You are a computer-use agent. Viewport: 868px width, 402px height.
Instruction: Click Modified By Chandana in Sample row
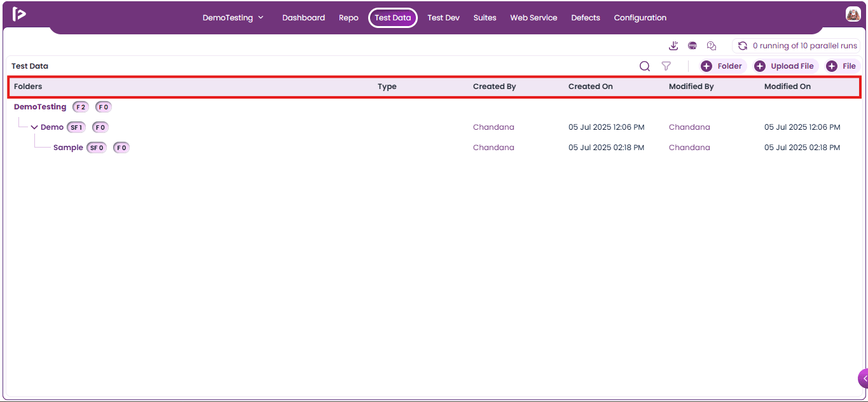click(x=689, y=148)
